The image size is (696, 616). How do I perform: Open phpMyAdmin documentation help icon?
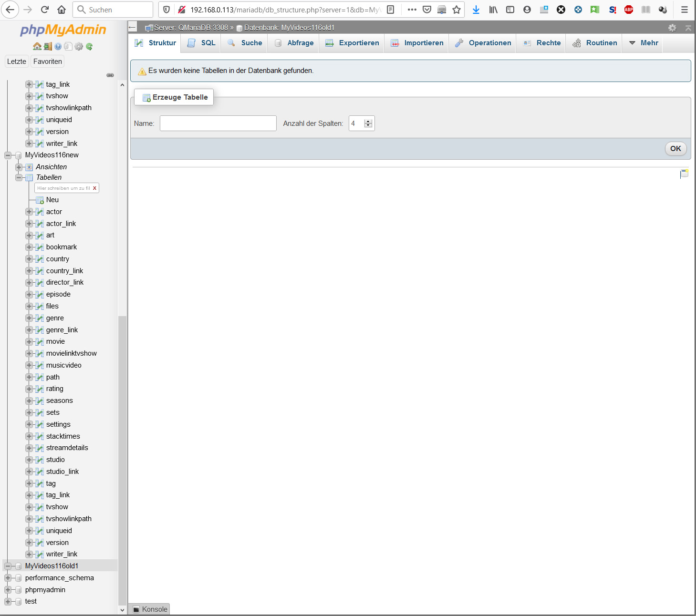click(x=58, y=46)
